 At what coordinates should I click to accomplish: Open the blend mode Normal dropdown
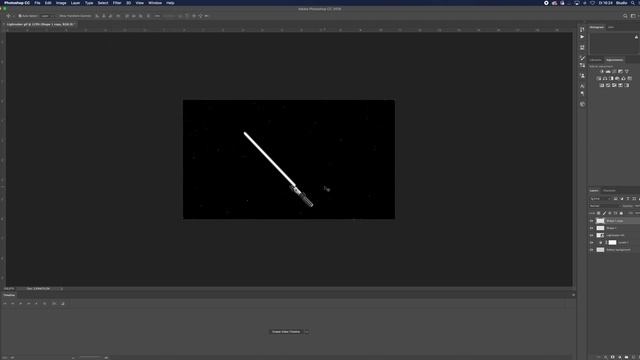point(605,206)
